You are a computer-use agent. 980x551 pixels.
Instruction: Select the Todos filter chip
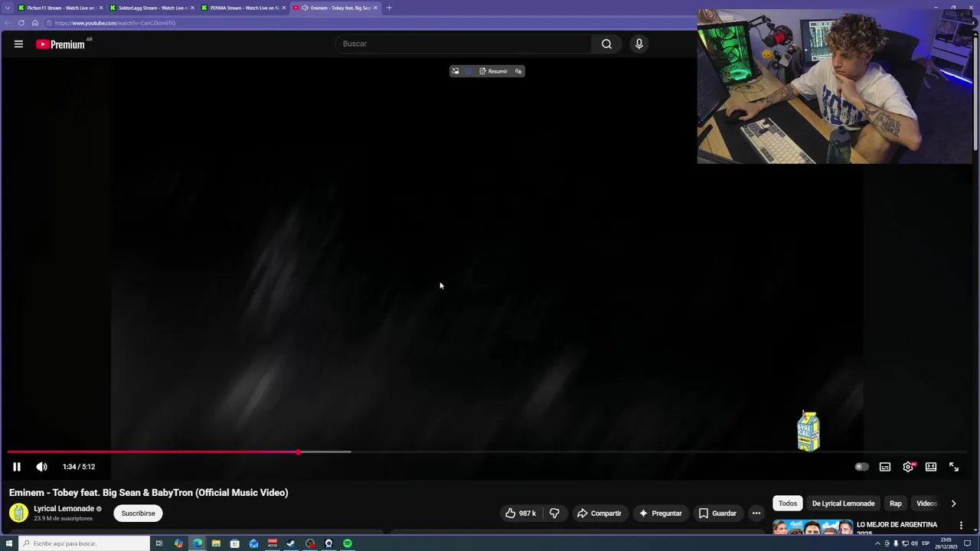coord(788,504)
